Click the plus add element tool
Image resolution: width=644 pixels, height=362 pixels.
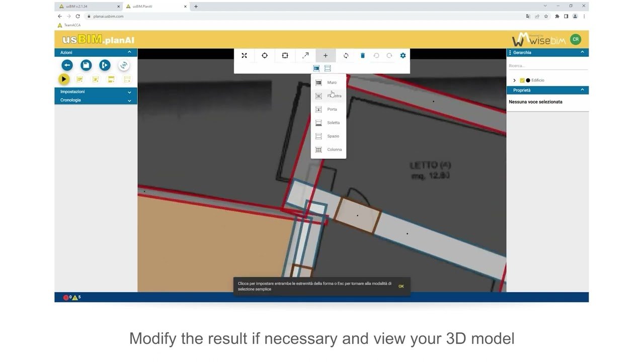(326, 55)
